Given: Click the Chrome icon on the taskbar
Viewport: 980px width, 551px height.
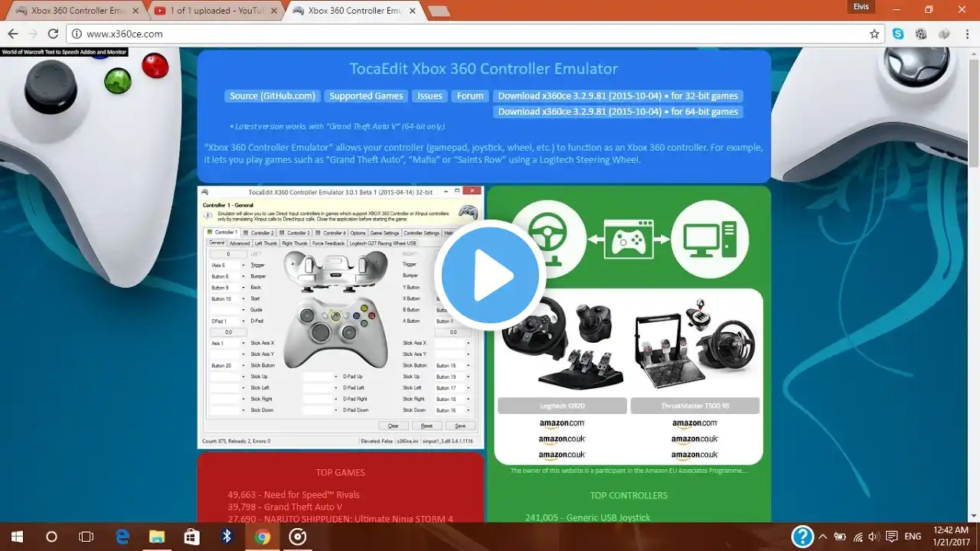Looking at the screenshot, I should (x=262, y=537).
